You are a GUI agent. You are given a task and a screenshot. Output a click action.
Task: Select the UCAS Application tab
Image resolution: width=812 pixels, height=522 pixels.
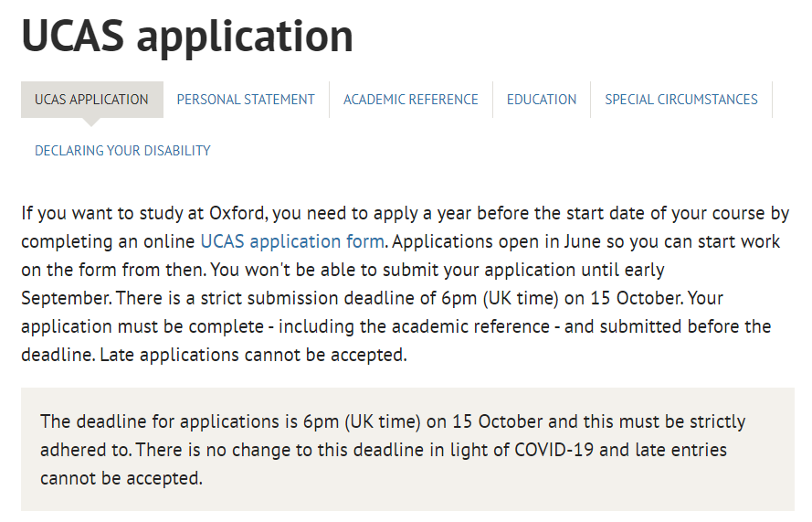coord(91,100)
